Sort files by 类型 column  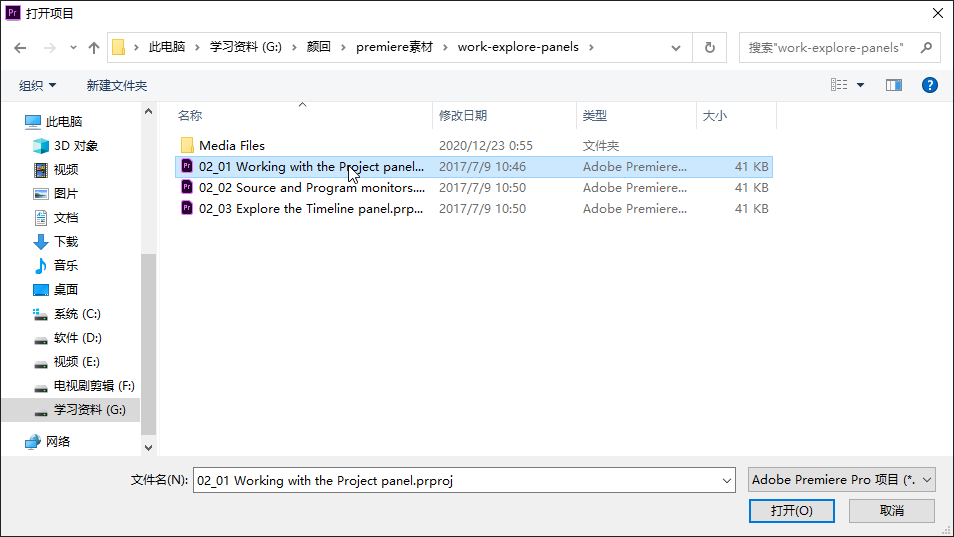coord(594,116)
